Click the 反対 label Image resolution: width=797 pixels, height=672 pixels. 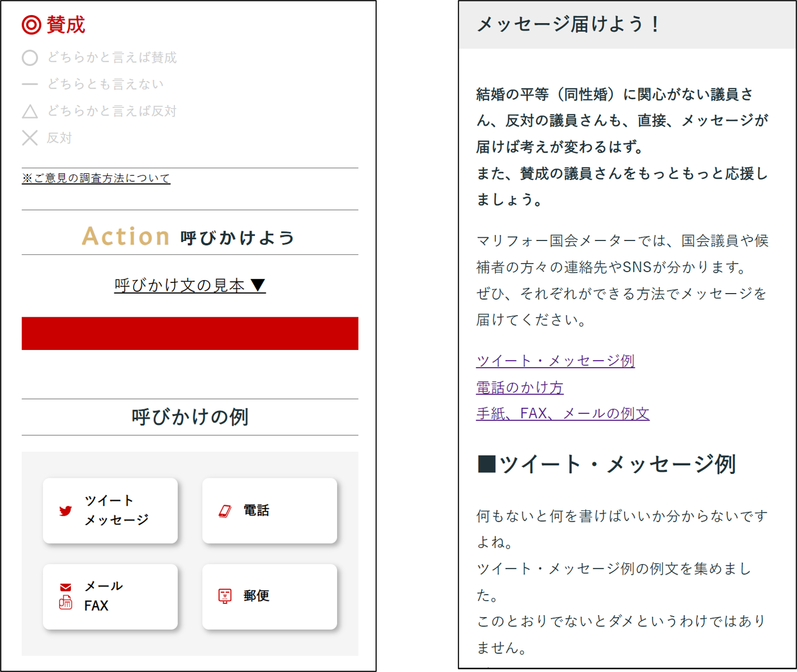point(60,138)
